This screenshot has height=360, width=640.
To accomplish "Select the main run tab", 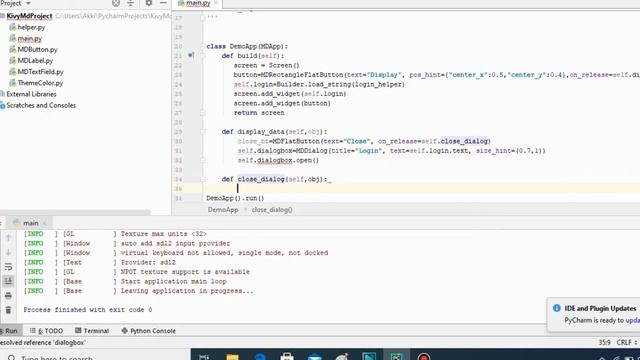I will tap(31, 223).
